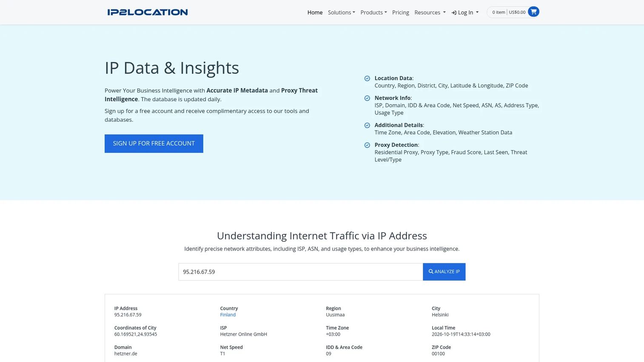
Task: Focus the IP address input field
Action: click(x=300, y=272)
